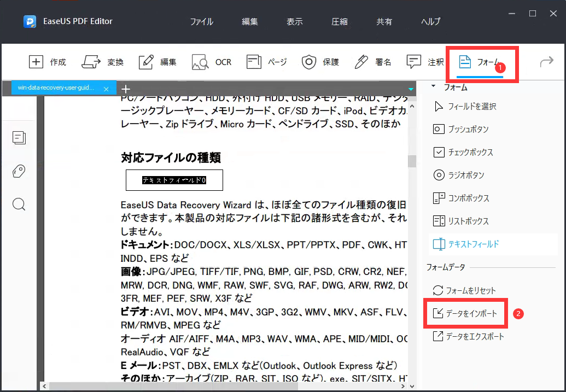Open the ファイル menu
Viewport: 566px width, 392px height.
pyautogui.click(x=201, y=21)
